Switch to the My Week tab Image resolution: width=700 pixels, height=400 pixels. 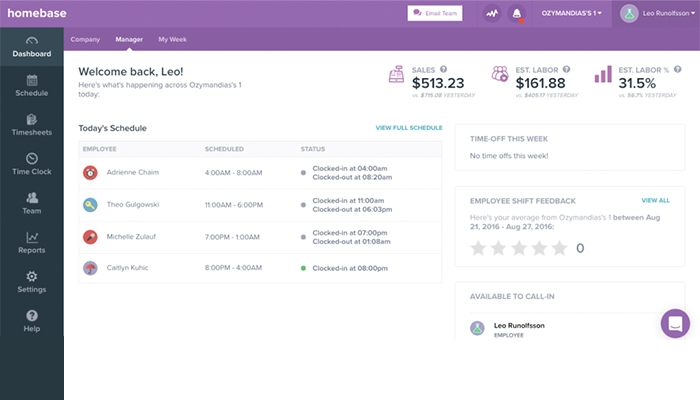[x=172, y=39]
